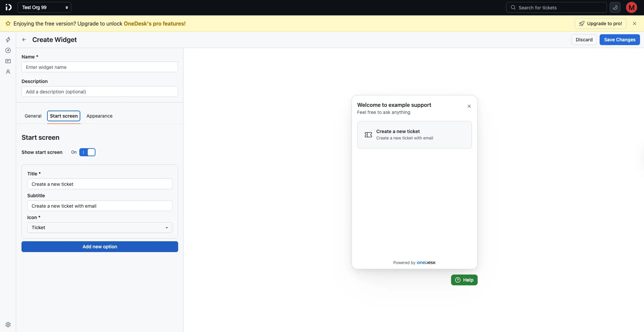644x332 pixels.
Task: Dismiss the free version upgrade banner
Action: click(x=635, y=24)
